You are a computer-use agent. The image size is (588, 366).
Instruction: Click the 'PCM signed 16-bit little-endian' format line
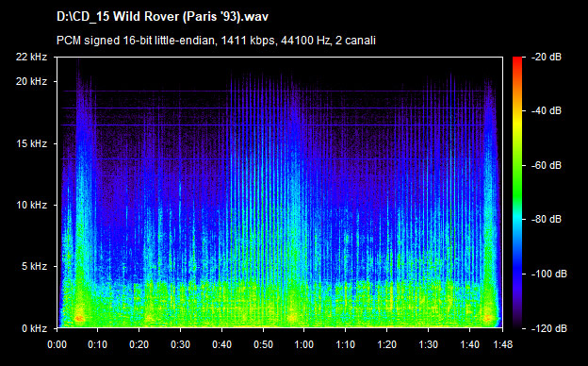(x=216, y=41)
